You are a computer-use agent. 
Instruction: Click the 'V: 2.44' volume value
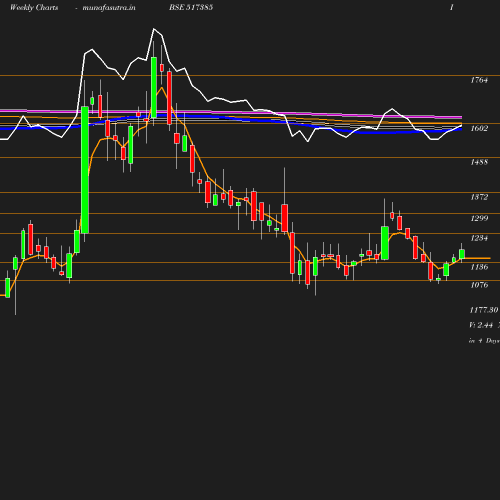click(x=481, y=325)
